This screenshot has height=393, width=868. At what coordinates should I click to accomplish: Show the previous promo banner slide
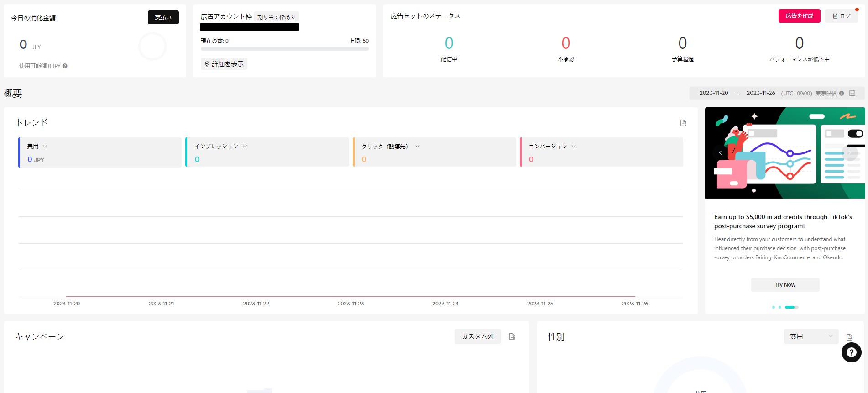(720, 153)
